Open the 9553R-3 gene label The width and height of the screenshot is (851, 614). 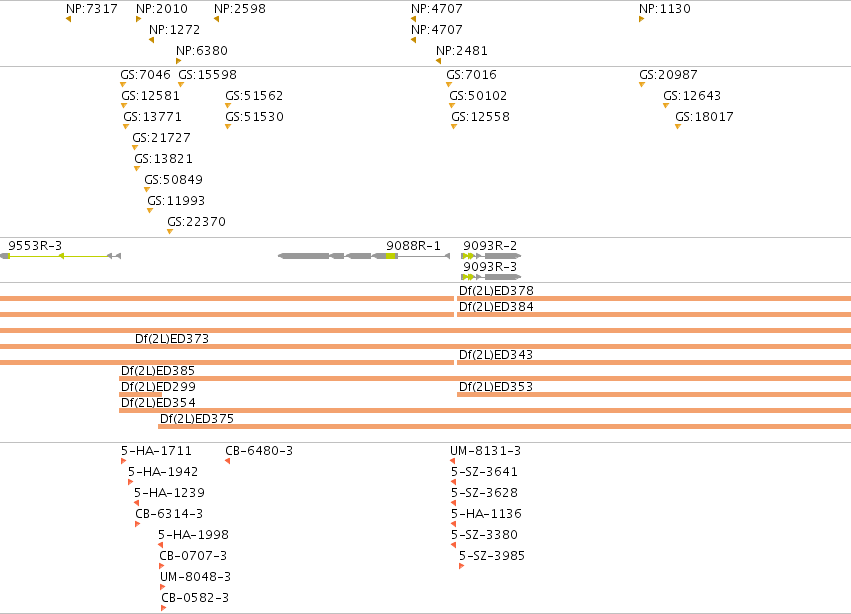(35, 245)
